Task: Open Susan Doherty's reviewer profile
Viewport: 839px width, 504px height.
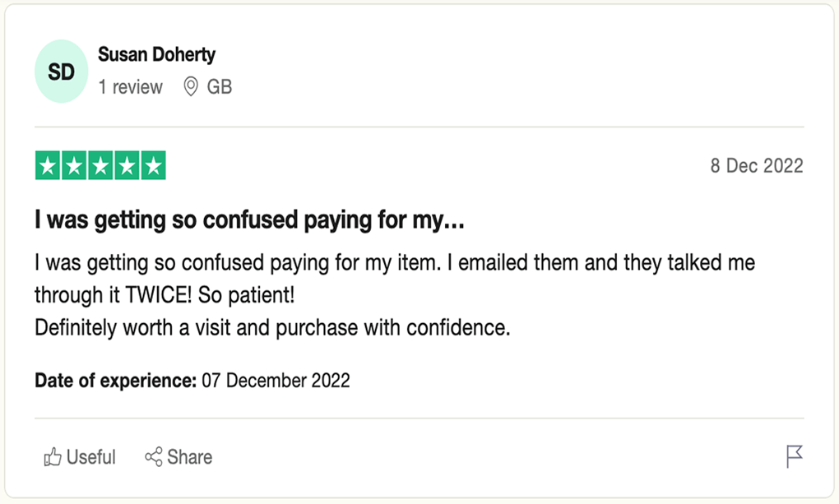Action: pyautogui.click(x=156, y=54)
